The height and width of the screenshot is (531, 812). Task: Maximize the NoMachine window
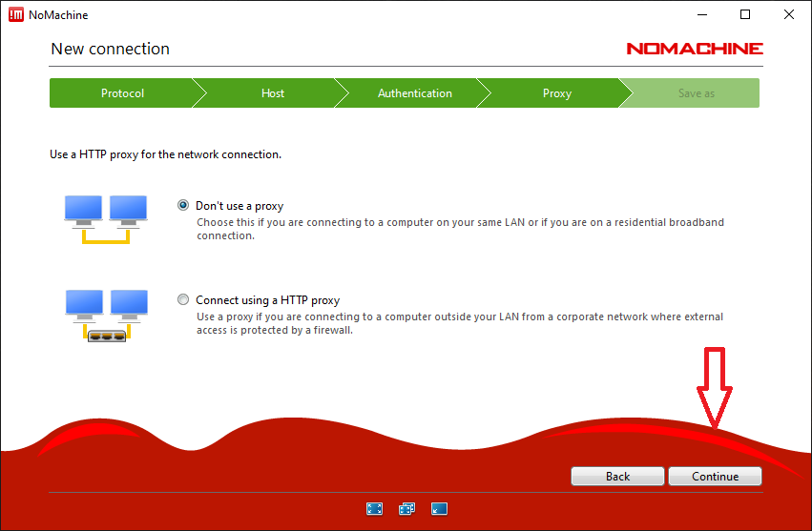click(745, 14)
